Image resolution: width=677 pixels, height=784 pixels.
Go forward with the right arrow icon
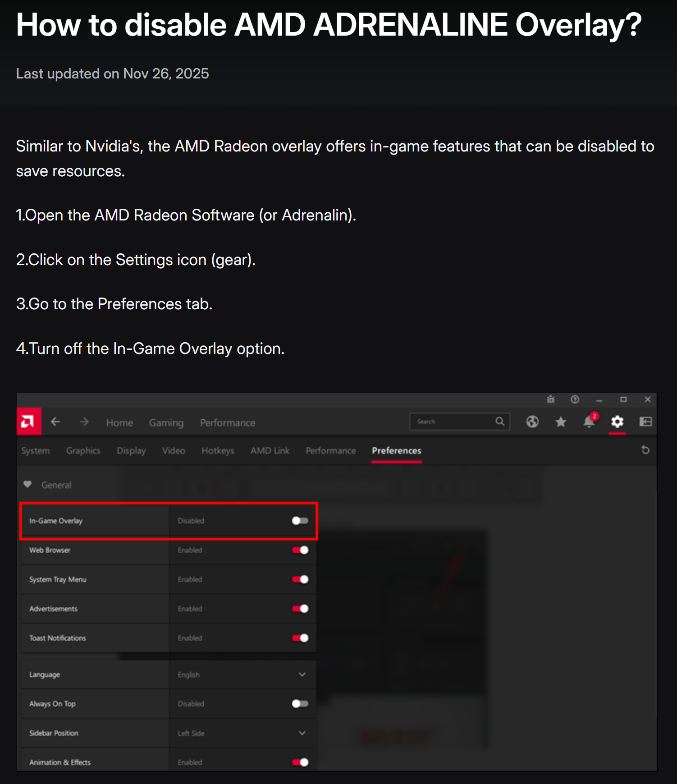pos(84,422)
